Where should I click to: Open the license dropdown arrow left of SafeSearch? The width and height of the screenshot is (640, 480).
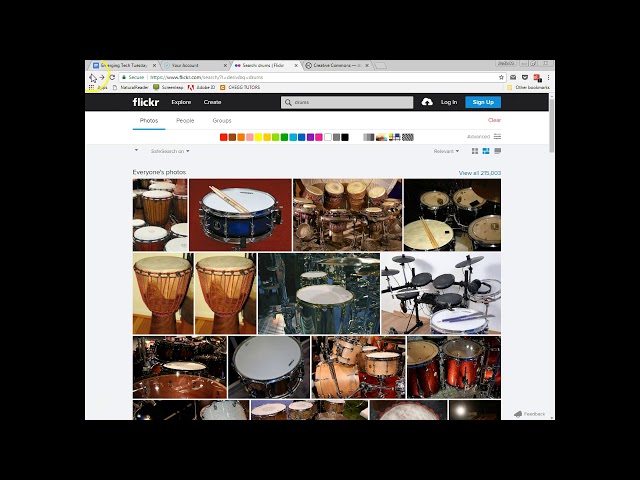(x=136, y=150)
